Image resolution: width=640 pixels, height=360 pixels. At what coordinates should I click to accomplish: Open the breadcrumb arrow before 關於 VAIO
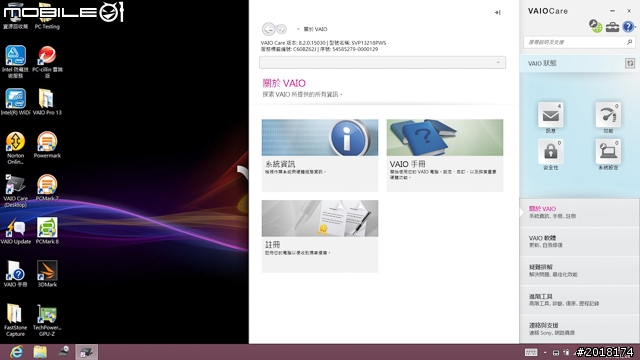tap(298, 29)
